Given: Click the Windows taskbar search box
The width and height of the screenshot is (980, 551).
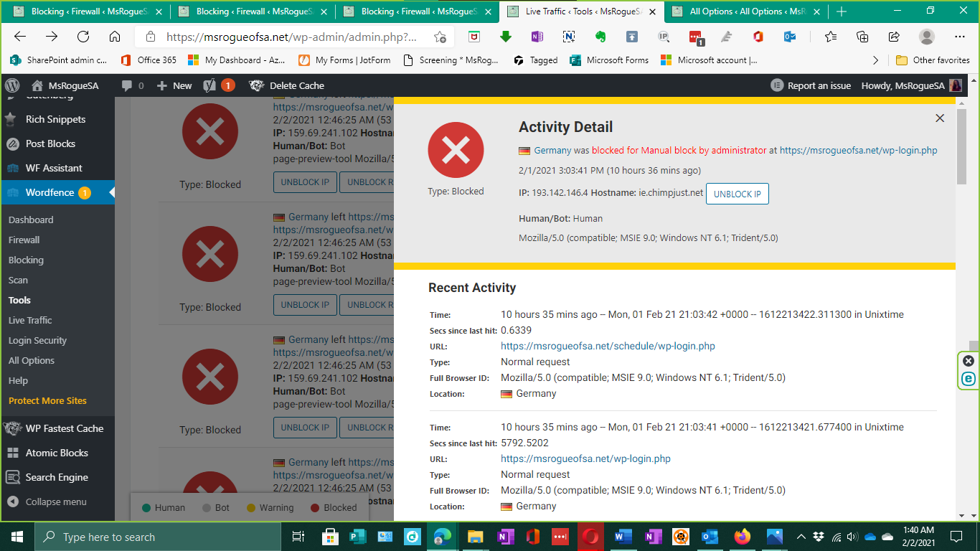Looking at the screenshot, I should (x=158, y=537).
